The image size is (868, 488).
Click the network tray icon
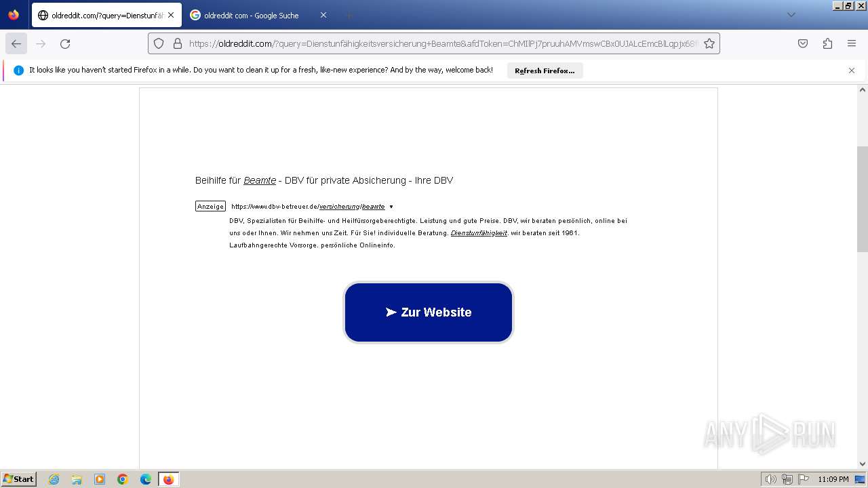click(x=787, y=479)
